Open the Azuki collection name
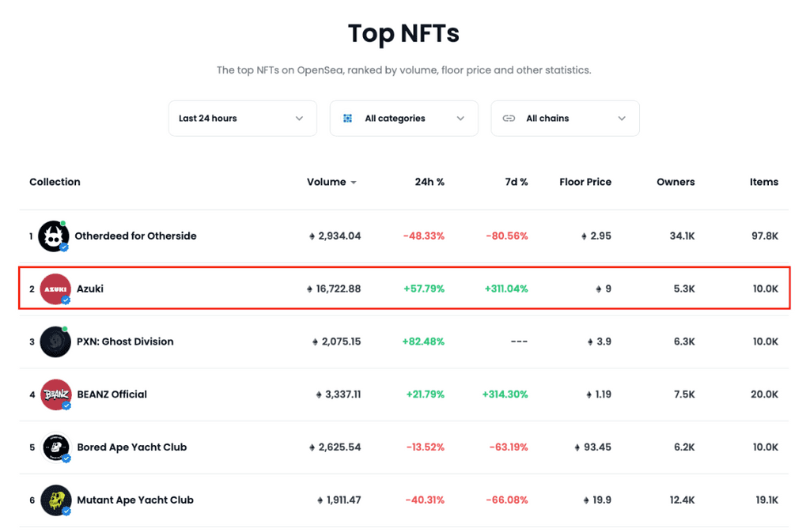The height and width of the screenshot is (532, 810). pos(90,289)
